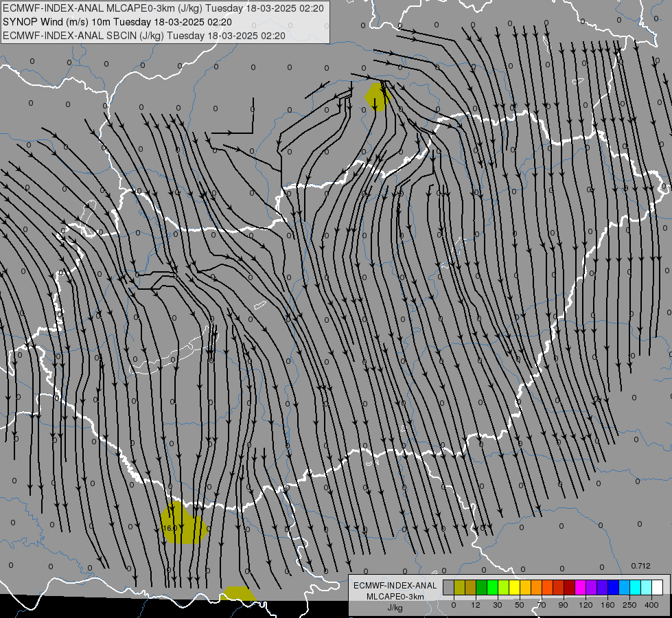This screenshot has width=672, height=618.
Task: Click the legend value 120 label
Action: [586, 605]
